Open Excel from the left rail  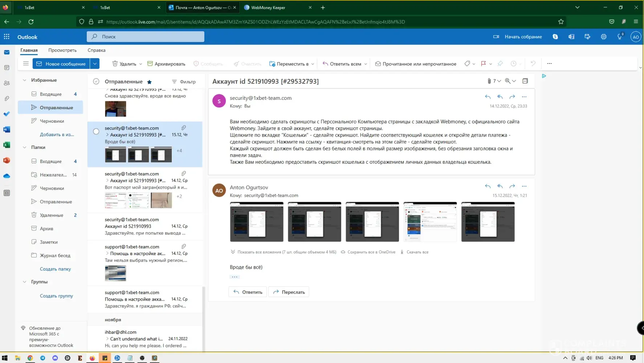coord(7,145)
